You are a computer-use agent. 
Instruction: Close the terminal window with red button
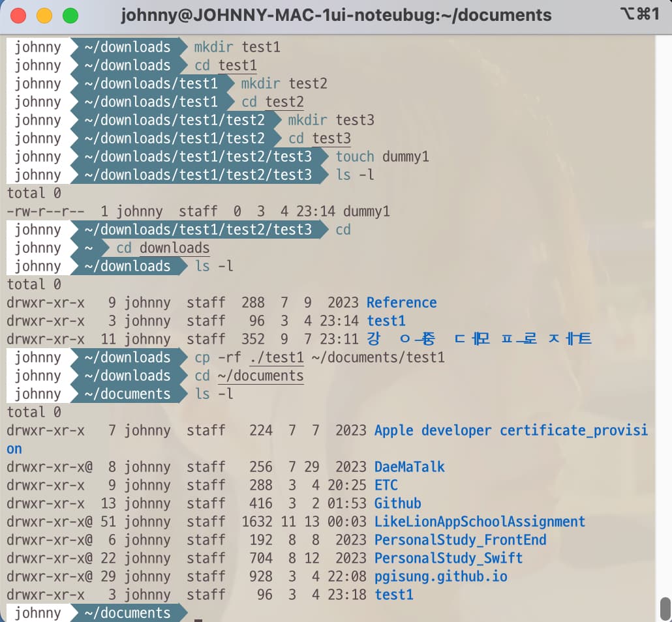click(x=18, y=16)
